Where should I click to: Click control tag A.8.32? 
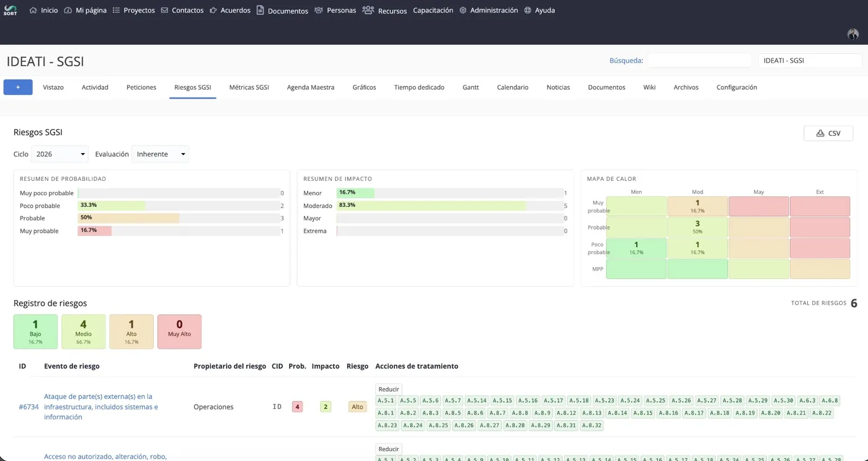click(x=591, y=426)
